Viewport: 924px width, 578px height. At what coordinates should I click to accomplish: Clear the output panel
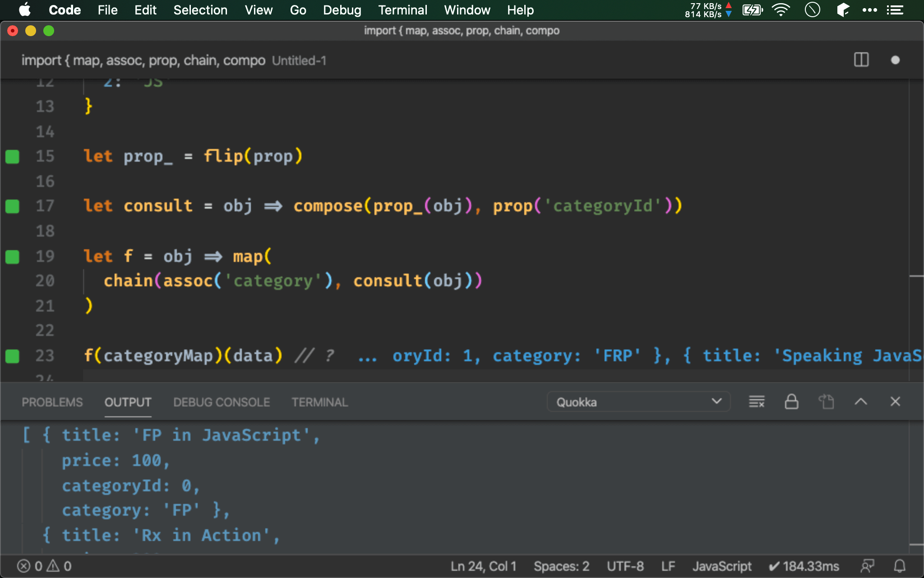point(757,401)
